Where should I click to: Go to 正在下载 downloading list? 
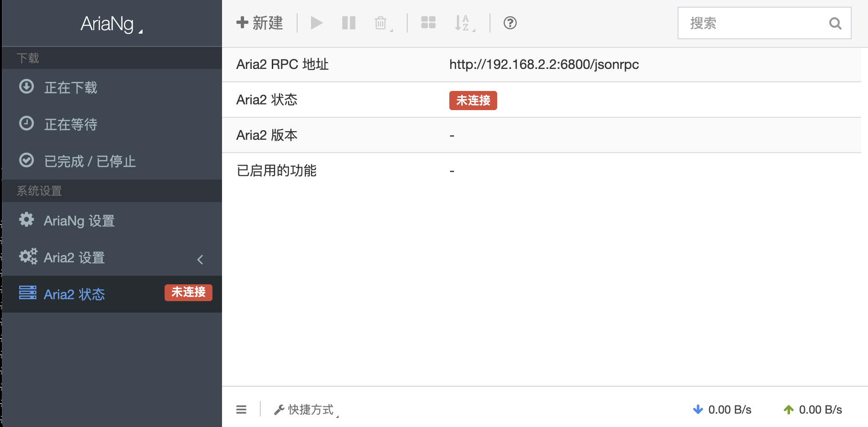coord(112,88)
